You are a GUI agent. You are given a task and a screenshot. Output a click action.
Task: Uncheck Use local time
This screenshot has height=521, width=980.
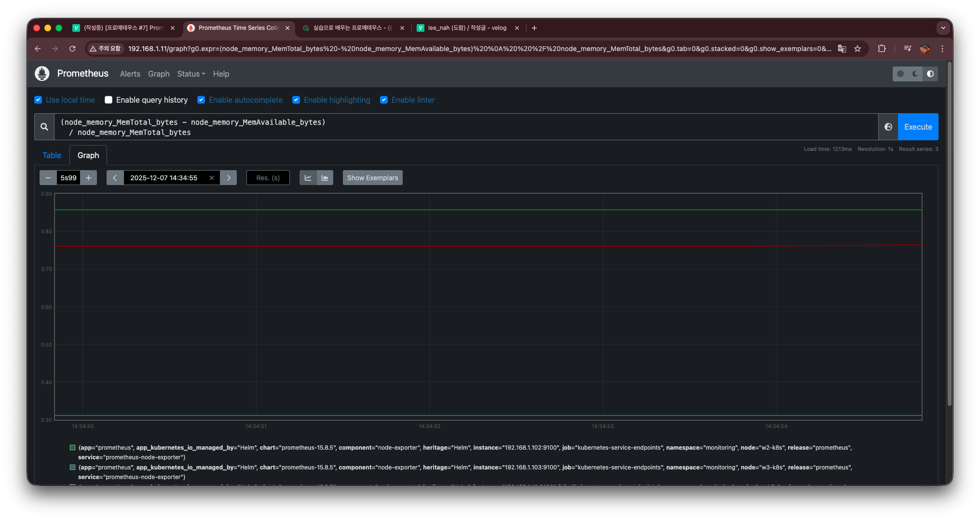click(38, 100)
